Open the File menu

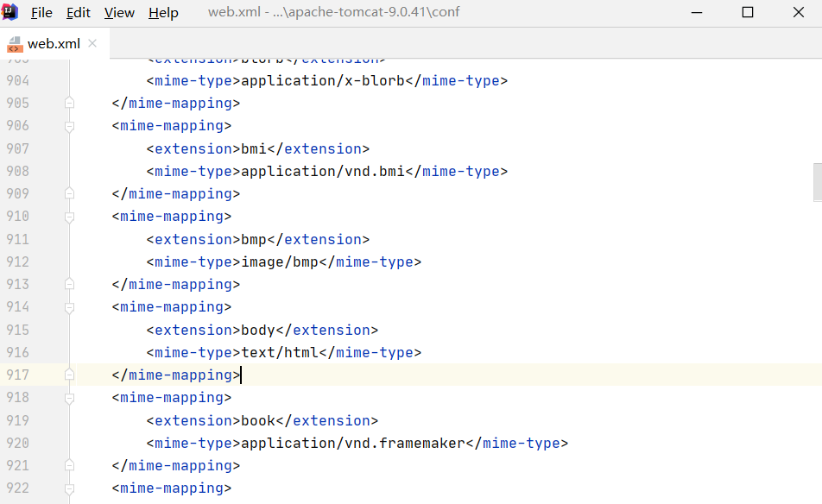(x=41, y=13)
